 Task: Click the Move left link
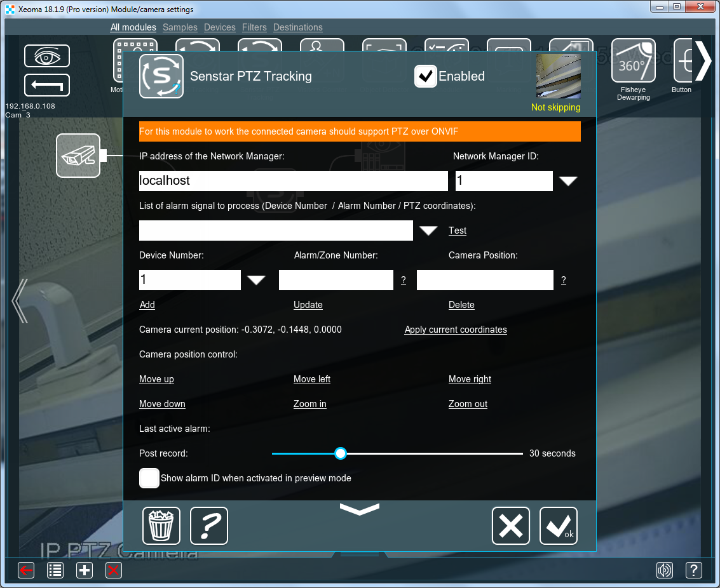tap(312, 379)
